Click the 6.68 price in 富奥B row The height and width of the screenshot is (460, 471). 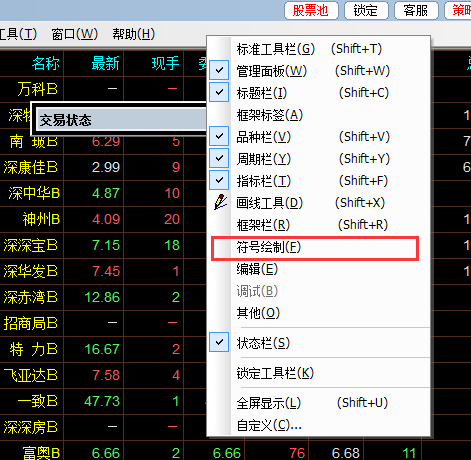click(x=346, y=453)
